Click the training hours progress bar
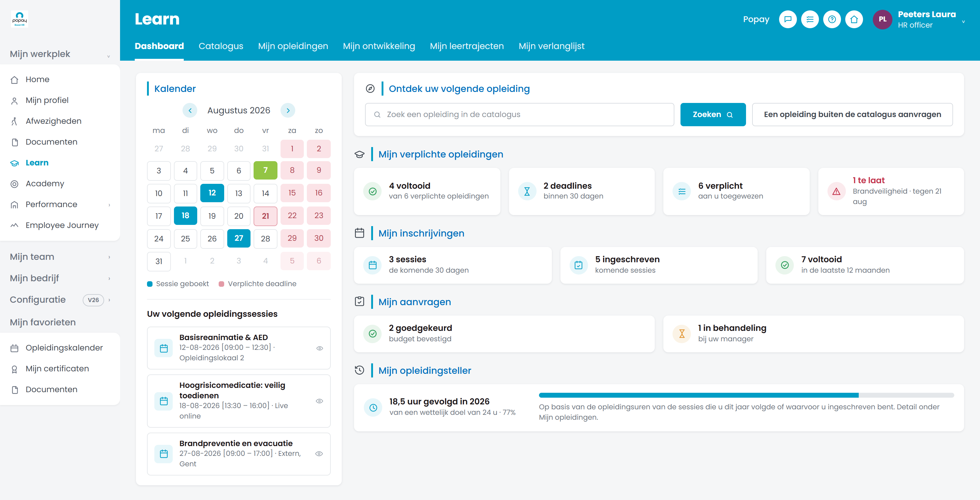Image resolution: width=980 pixels, height=500 pixels. (x=746, y=395)
